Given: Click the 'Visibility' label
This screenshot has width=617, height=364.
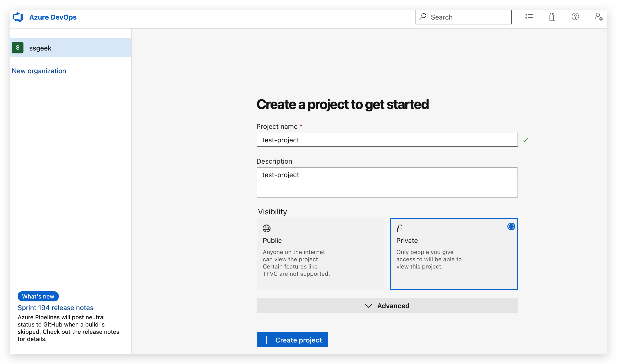Looking at the screenshot, I should pyautogui.click(x=272, y=211).
